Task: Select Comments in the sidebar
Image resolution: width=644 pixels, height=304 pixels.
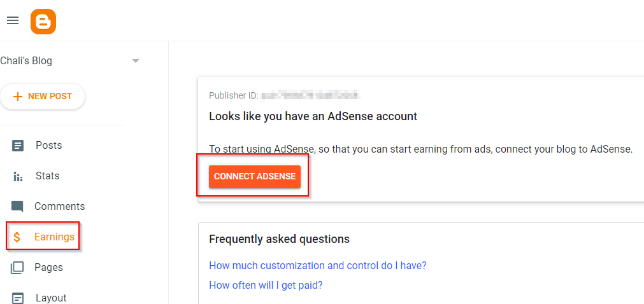Action: (59, 206)
